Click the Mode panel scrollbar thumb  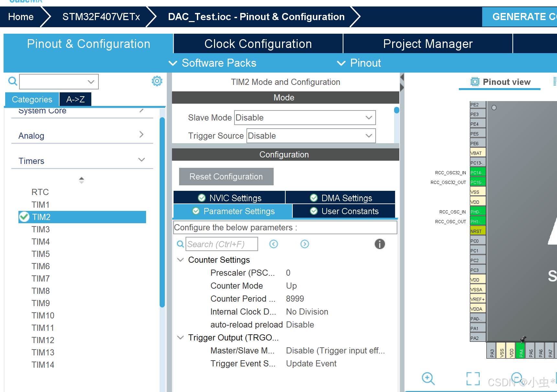click(396, 110)
